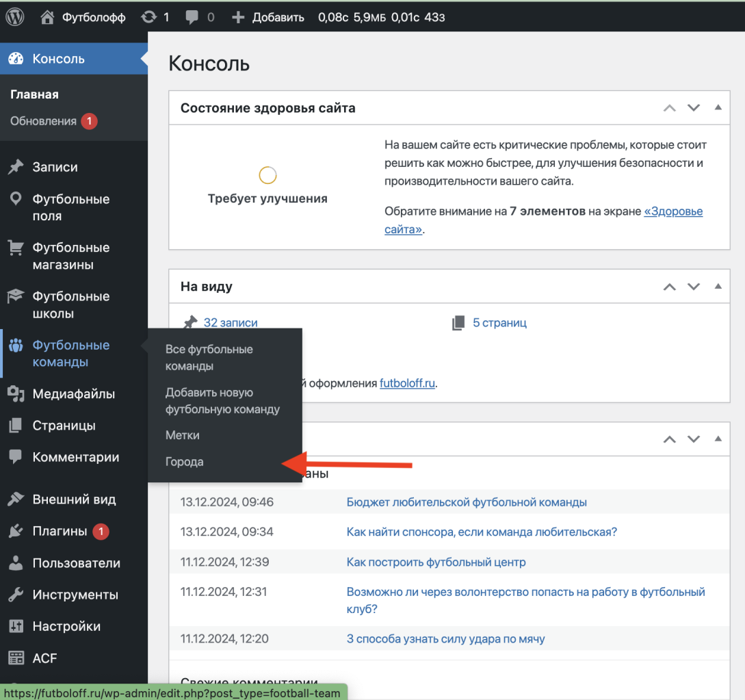This screenshot has height=700, width=745.
Task: Click the wrench icon beside Инструменты
Action: click(16, 595)
